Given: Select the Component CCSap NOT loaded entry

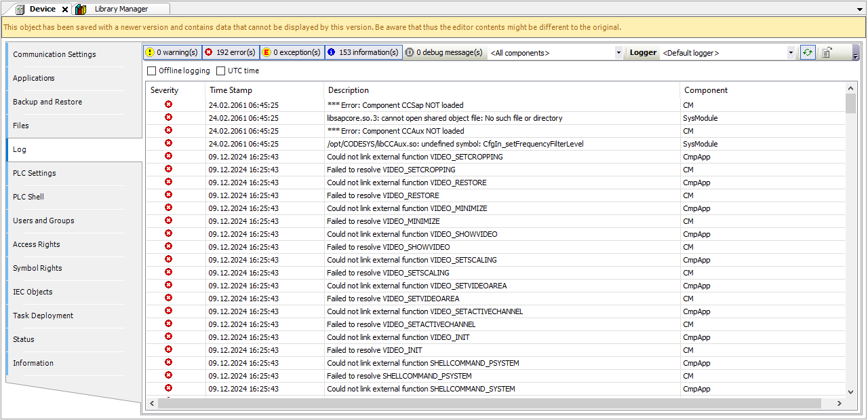Looking at the screenshot, I should (x=395, y=105).
